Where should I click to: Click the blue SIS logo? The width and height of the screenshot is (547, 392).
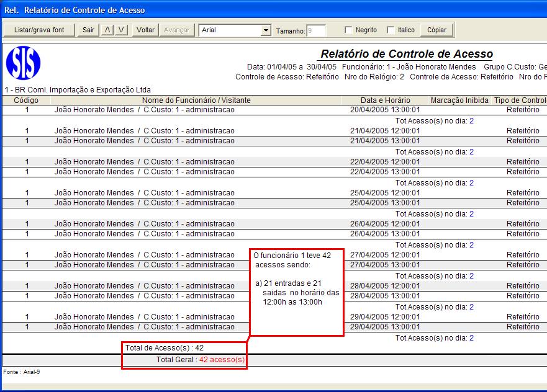(23, 63)
